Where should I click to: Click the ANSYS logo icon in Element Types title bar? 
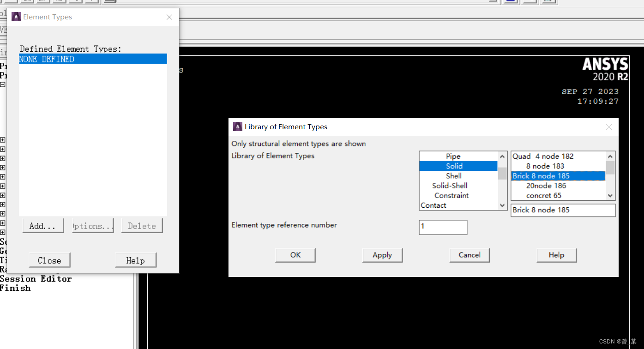tap(16, 17)
